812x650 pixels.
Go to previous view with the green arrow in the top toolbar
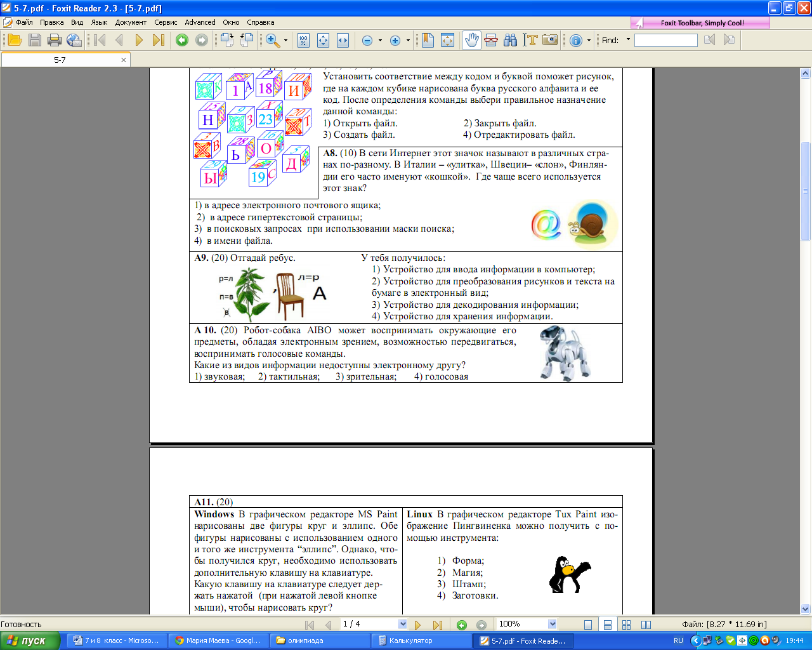[x=182, y=40]
